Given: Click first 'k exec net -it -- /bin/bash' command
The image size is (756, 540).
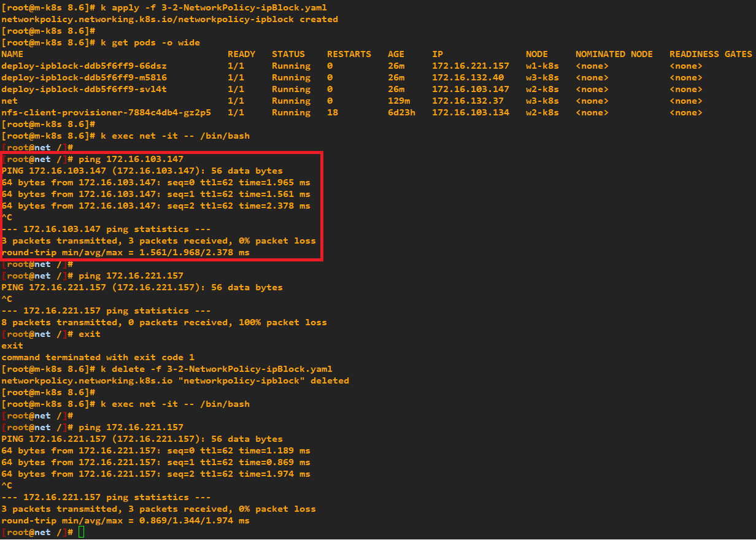Looking at the screenshot, I should 175,136.
